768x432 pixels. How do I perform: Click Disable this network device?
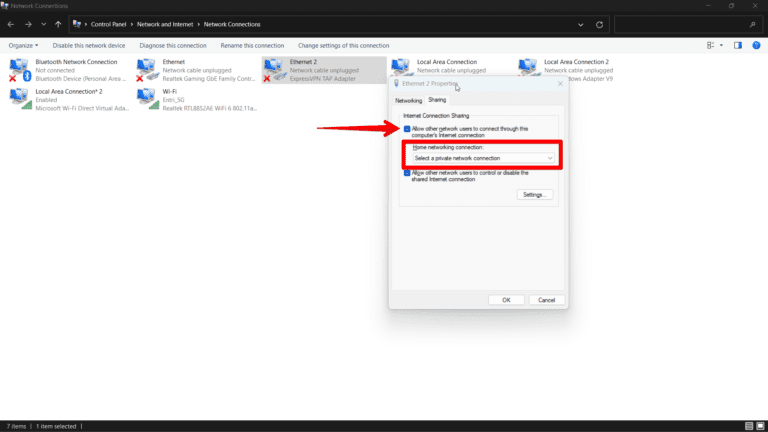(x=89, y=46)
